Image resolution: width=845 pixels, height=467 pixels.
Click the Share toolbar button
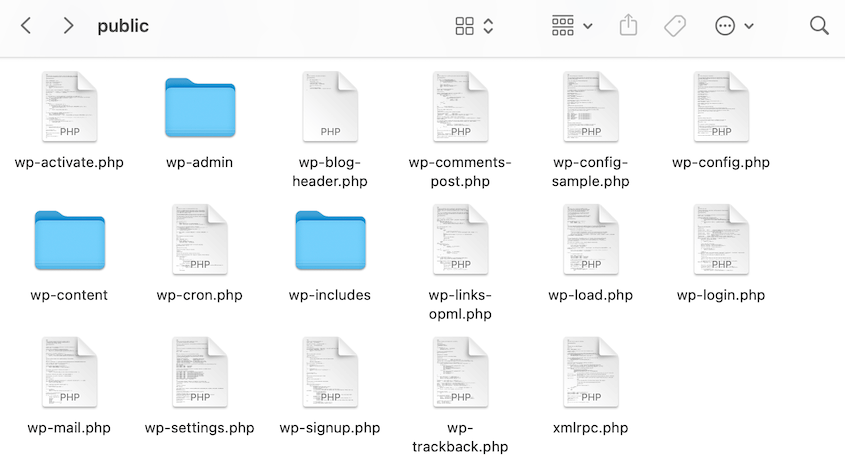[x=628, y=25]
